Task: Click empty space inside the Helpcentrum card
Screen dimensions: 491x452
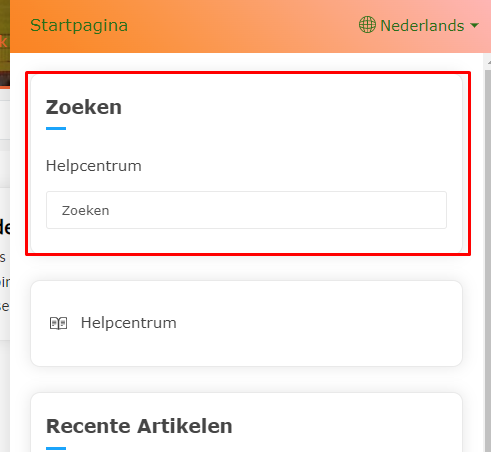Action: coord(317,323)
